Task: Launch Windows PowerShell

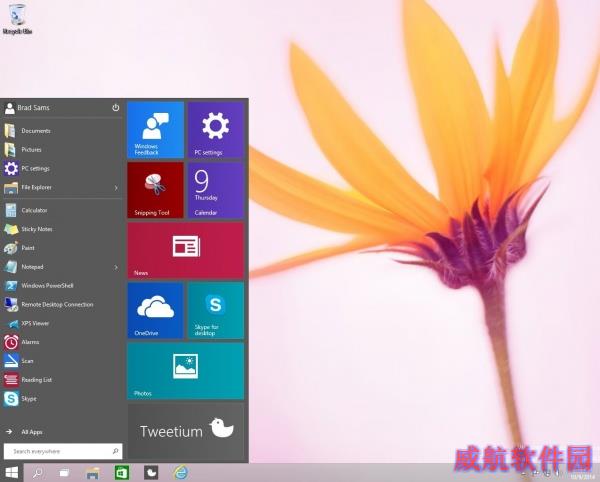Action: [61, 286]
